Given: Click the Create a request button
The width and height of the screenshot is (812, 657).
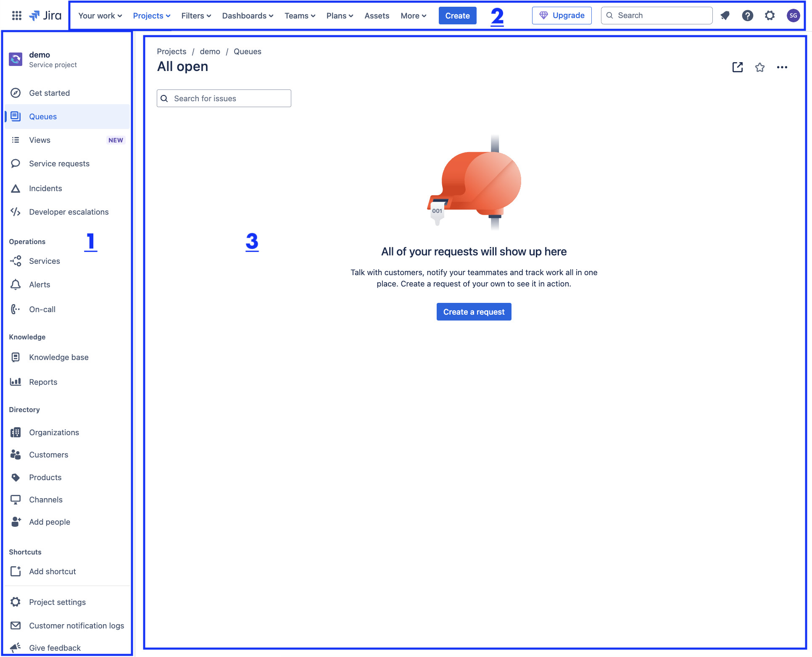Looking at the screenshot, I should pyautogui.click(x=474, y=312).
